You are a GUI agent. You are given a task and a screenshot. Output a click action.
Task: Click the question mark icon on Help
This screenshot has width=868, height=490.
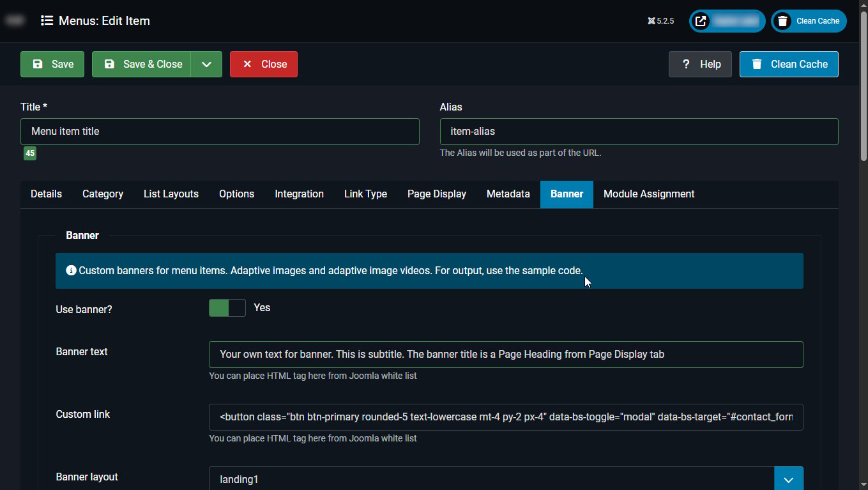[686, 64]
